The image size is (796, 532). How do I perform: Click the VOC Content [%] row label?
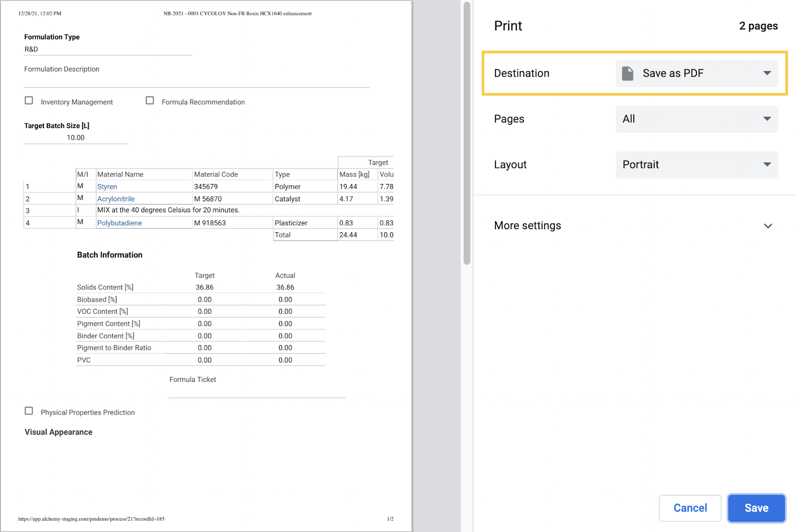[102, 312]
